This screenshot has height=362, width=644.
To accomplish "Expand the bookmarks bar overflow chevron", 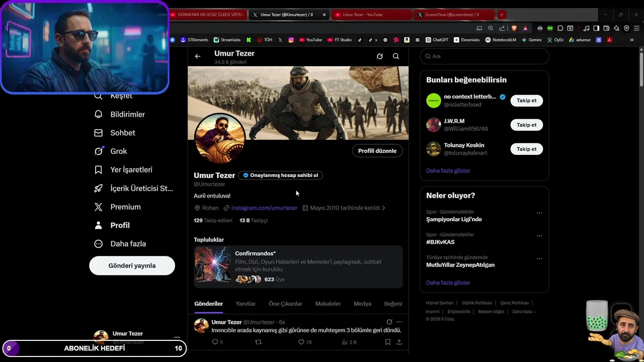I will tap(632, 40).
